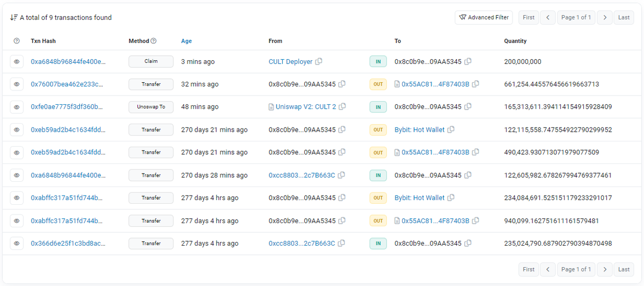Screen dimensions: 644x286
Task: Copy 0xcc8803 address in the 235,024,790 row
Action: click(x=341, y=243)
